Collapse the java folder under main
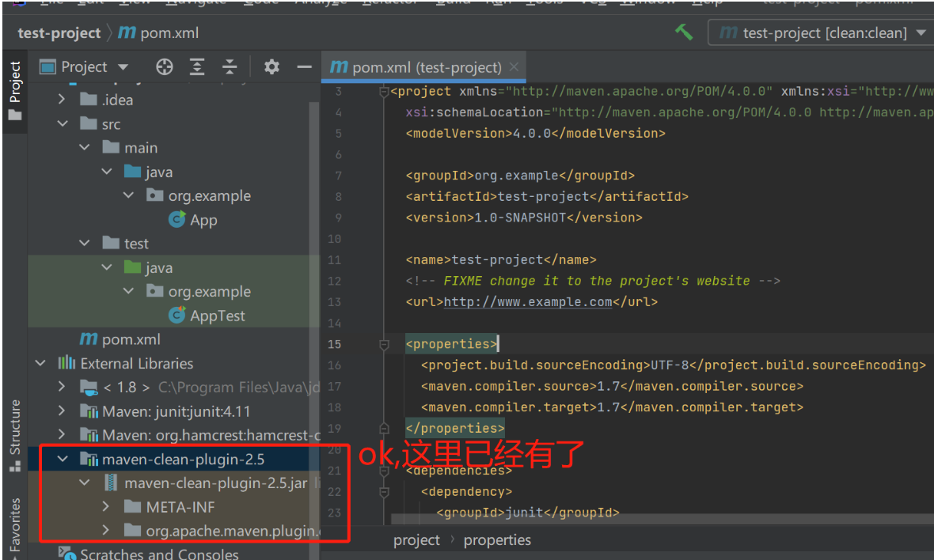 click(x=107, y=172)
